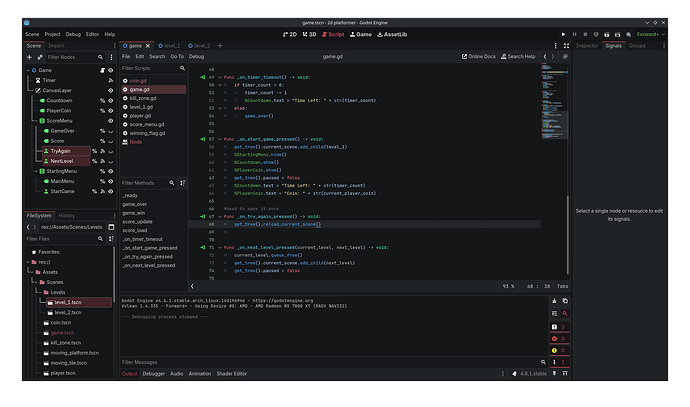Image resolution: width=690 pixels, height=407 pixels.
Task: Switch to the Debugger bottom panel tab
Action: [153, 373]
